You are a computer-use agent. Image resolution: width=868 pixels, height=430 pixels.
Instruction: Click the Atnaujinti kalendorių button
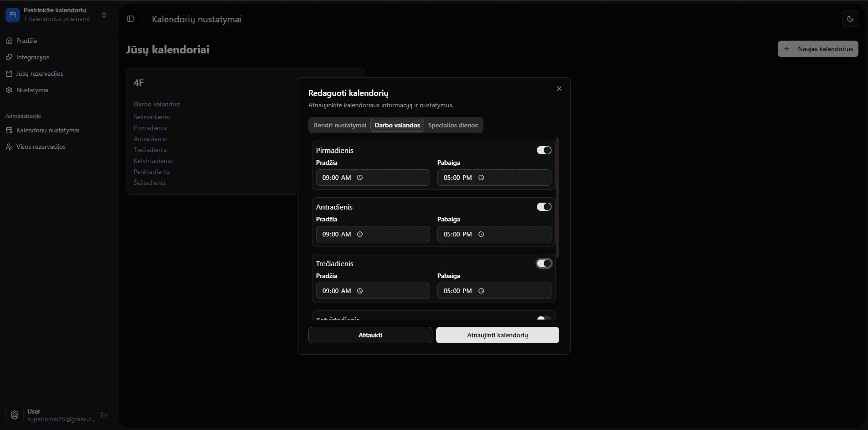[x=498, y=335]
